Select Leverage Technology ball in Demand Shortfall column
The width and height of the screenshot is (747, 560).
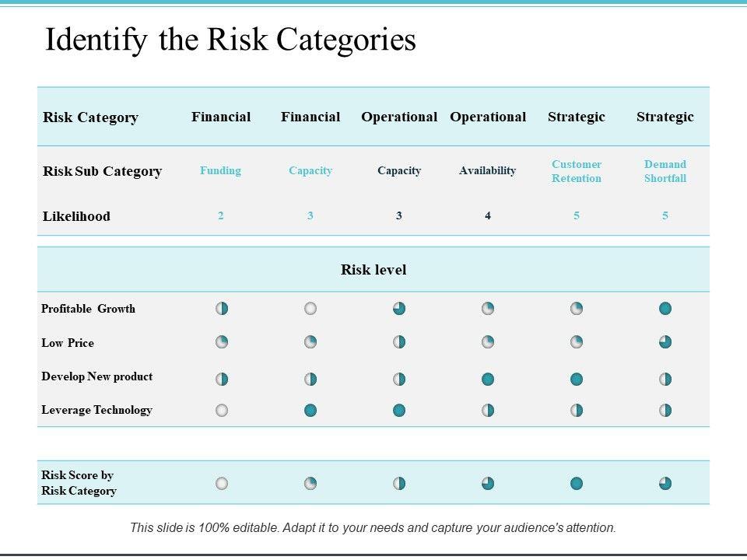point(665,410)
